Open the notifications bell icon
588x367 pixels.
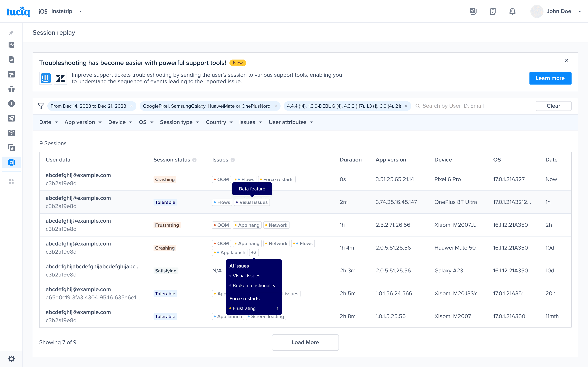click(512, 11)
